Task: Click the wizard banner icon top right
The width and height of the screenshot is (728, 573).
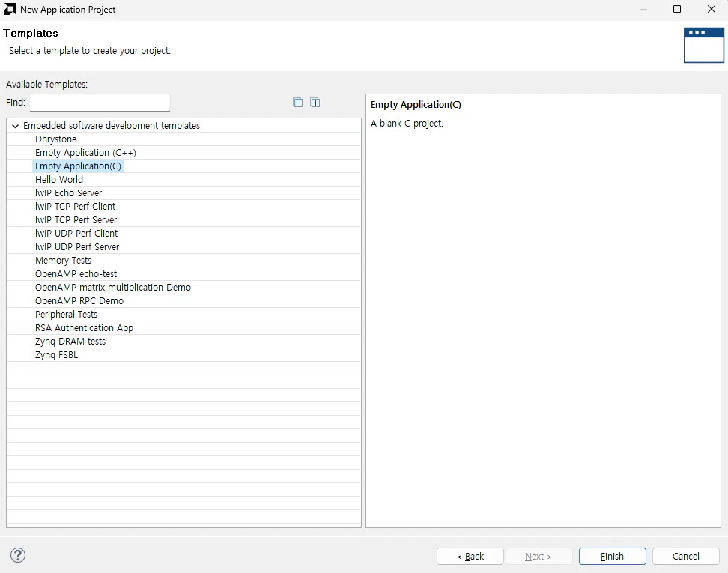Action: [x=703, y=45]
